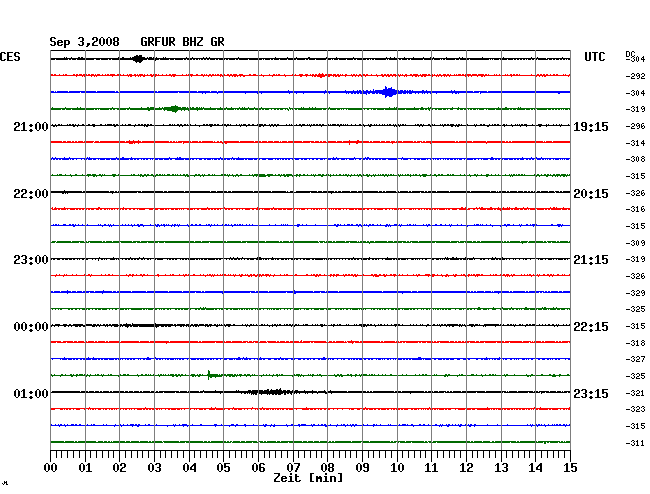Click the DC offset value -314
This screenshot has width=650, height=494.
[635, 143]
